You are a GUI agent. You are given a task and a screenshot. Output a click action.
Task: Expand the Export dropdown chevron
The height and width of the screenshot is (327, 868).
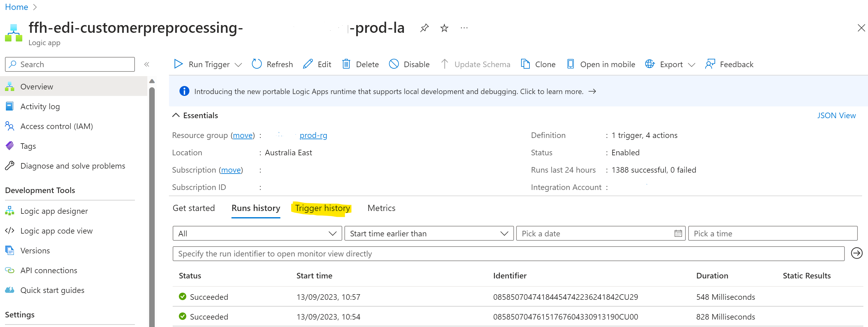click(x=691, y=65)
